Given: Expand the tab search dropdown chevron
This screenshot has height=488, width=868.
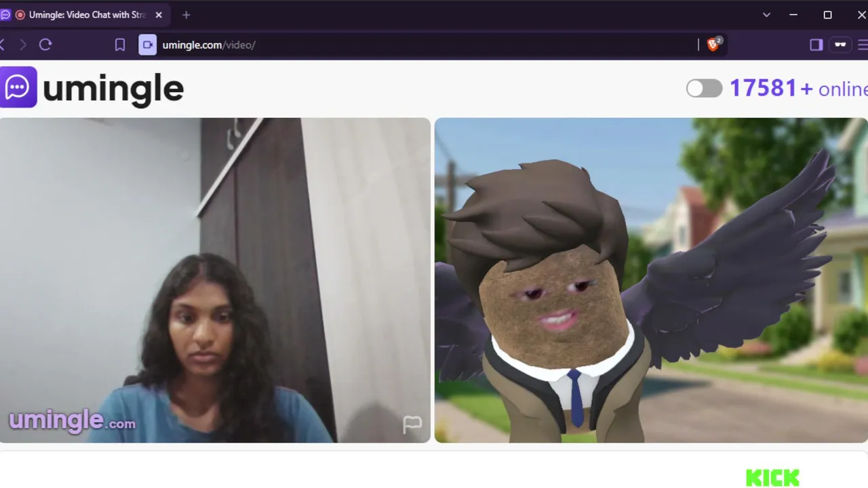Looking at the screenshot, I should (766, 15).
